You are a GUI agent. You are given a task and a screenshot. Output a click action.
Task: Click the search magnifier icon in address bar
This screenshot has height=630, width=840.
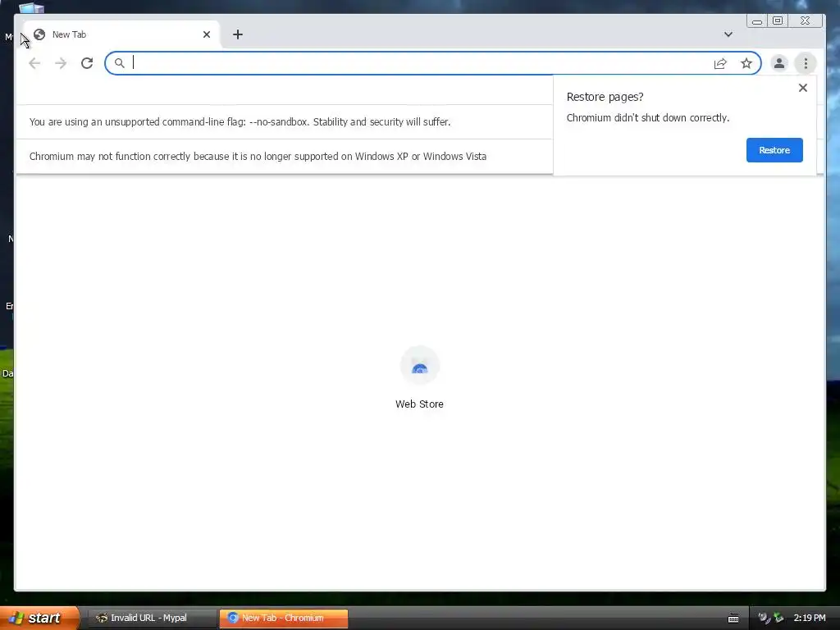(x=120, y=63)
